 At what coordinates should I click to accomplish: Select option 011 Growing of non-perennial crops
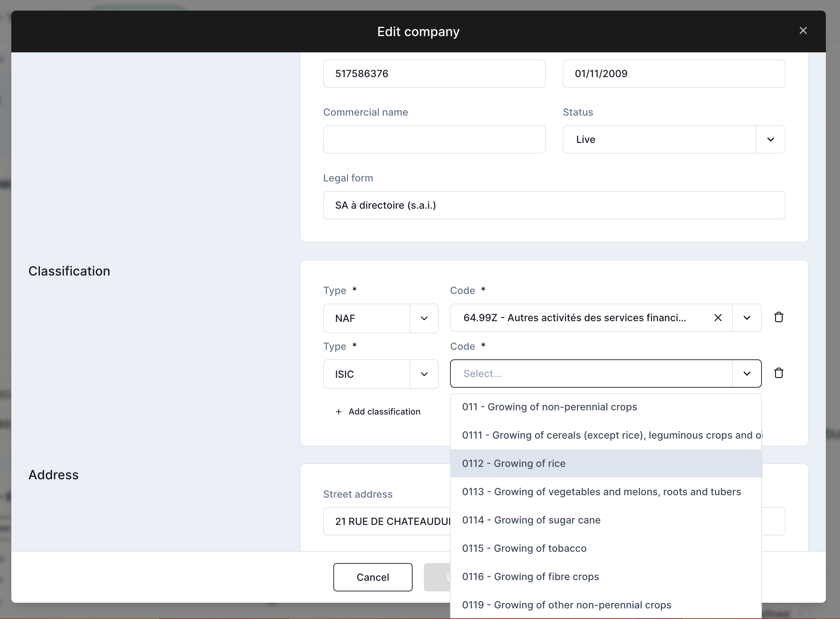(549, 407)
